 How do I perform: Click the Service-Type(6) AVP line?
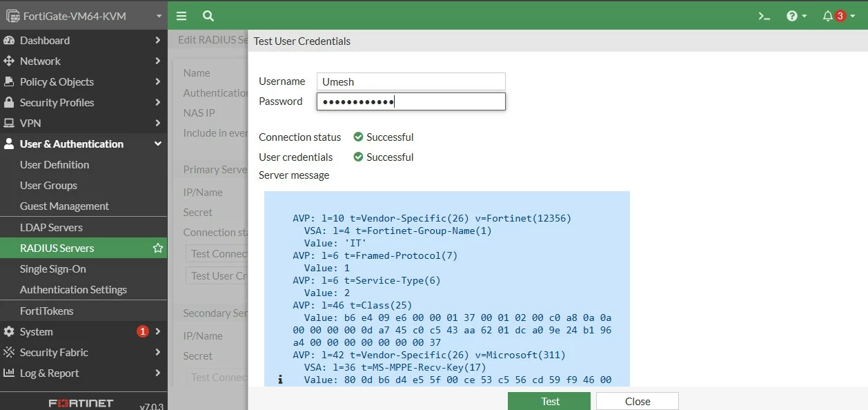pyautogui.click(x=366, y=280)
